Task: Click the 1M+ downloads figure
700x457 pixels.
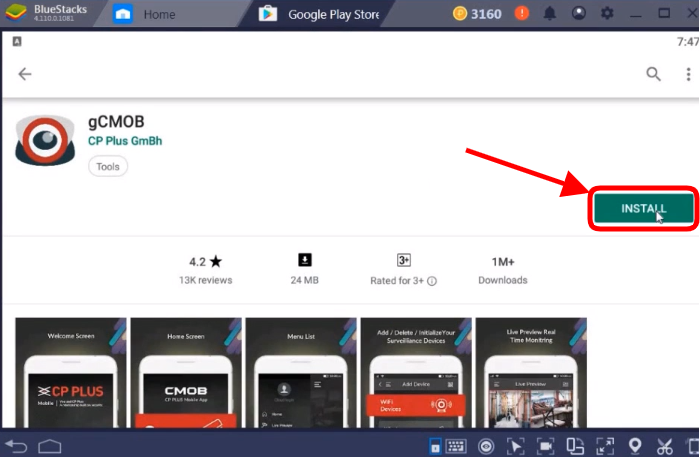Action: click(503, 262)
